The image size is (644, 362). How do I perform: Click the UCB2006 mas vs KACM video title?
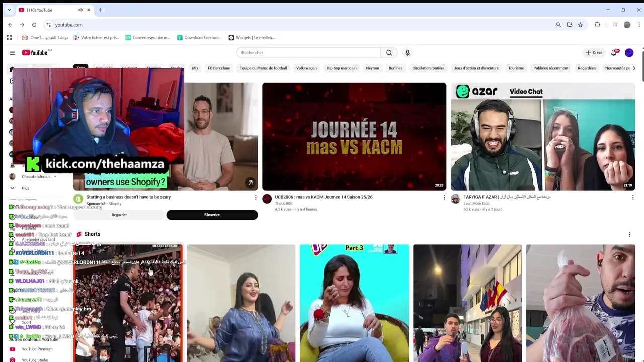point(324,197)
